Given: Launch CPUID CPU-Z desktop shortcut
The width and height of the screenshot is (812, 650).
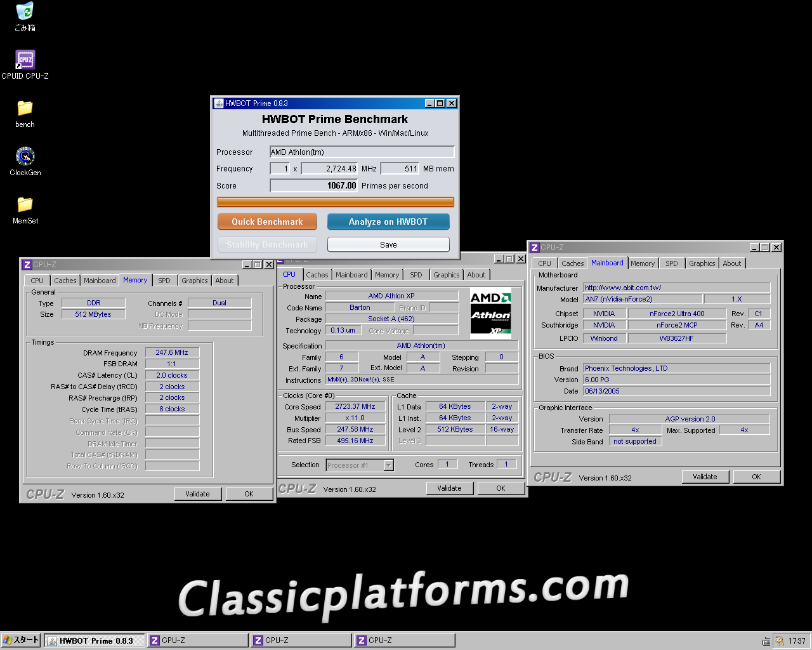Looking at the screenshot, I should click(x=25, y=65).
